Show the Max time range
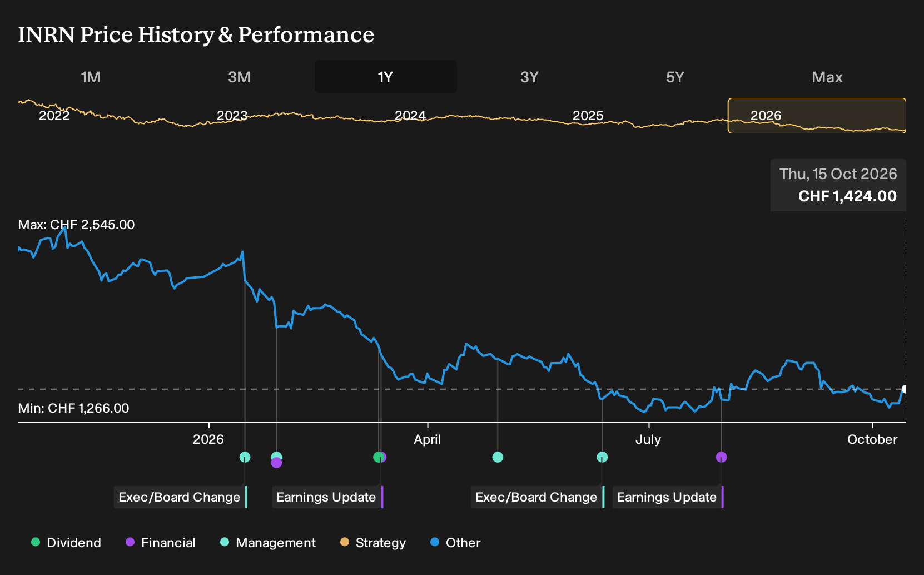The image size is (924, 575). [827, 77]
